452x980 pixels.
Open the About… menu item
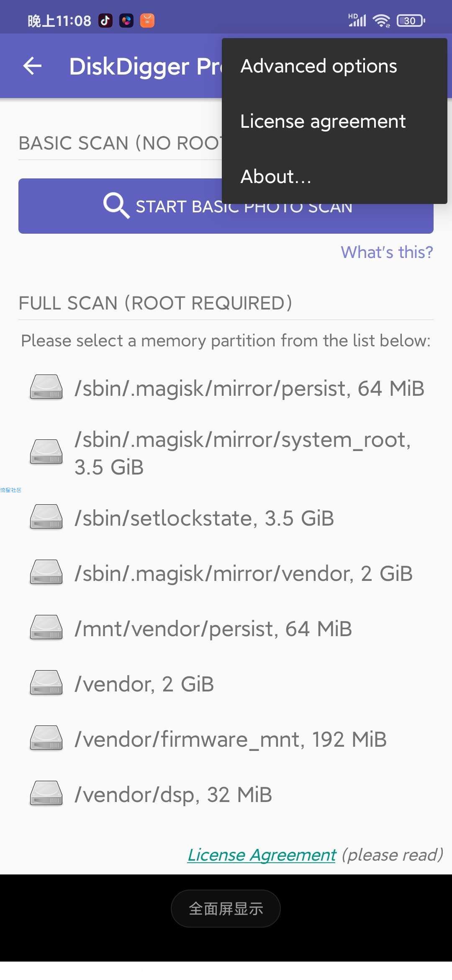pyautogui.click(x=334, y=176)
